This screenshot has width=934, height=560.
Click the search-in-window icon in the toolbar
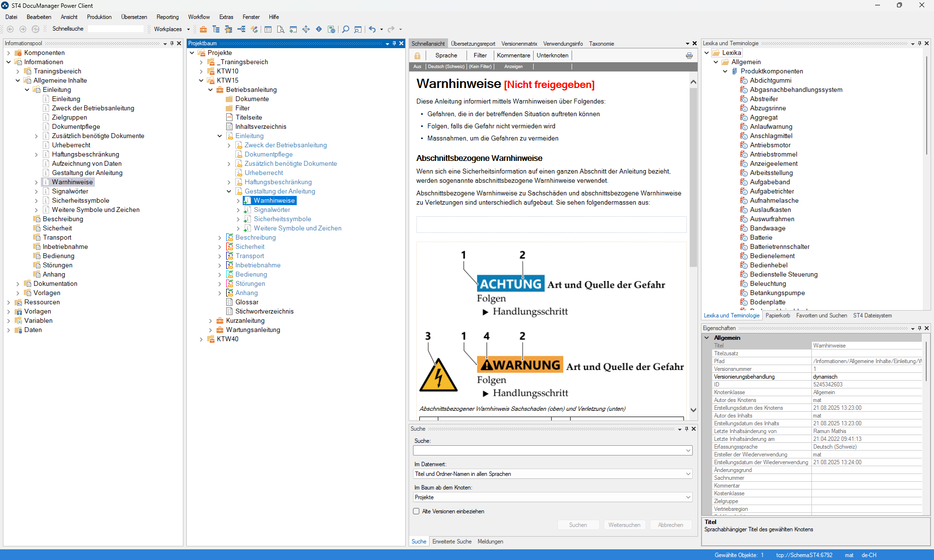point(358,29)
